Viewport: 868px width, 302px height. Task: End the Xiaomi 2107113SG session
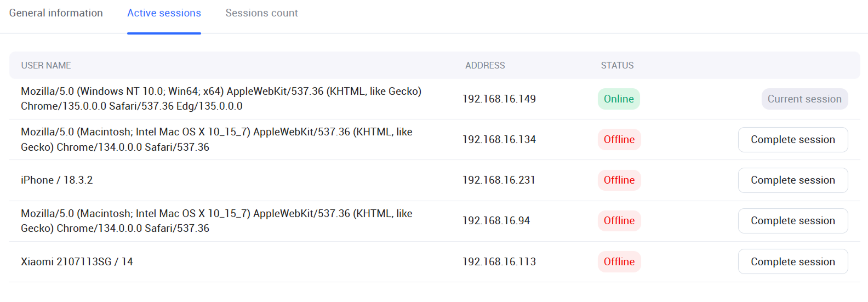coord(792,262)
